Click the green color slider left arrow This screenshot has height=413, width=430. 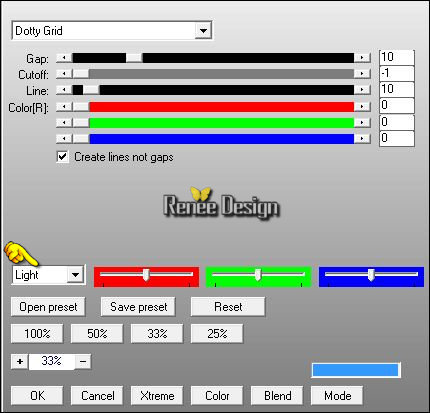[64, 123]
